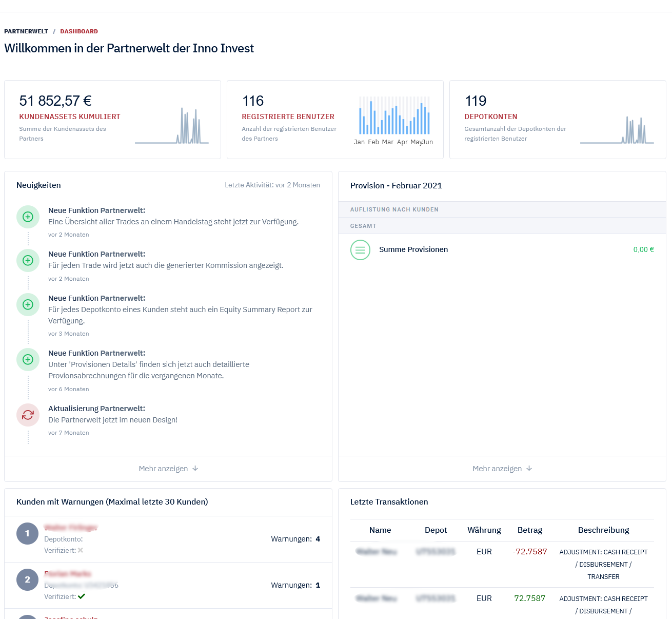
Task: Open the blurred customer name in warning row 1
Action: (x=71, y=528)
